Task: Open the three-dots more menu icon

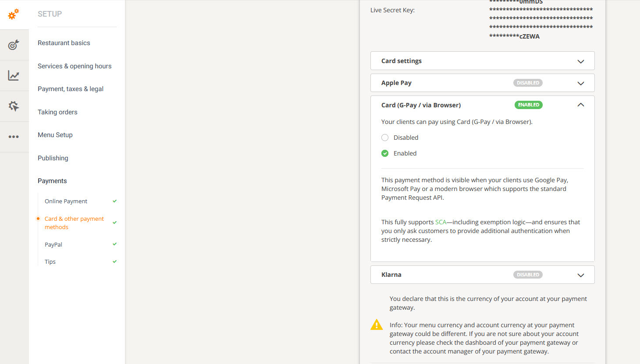Action: tap(14, 137)
